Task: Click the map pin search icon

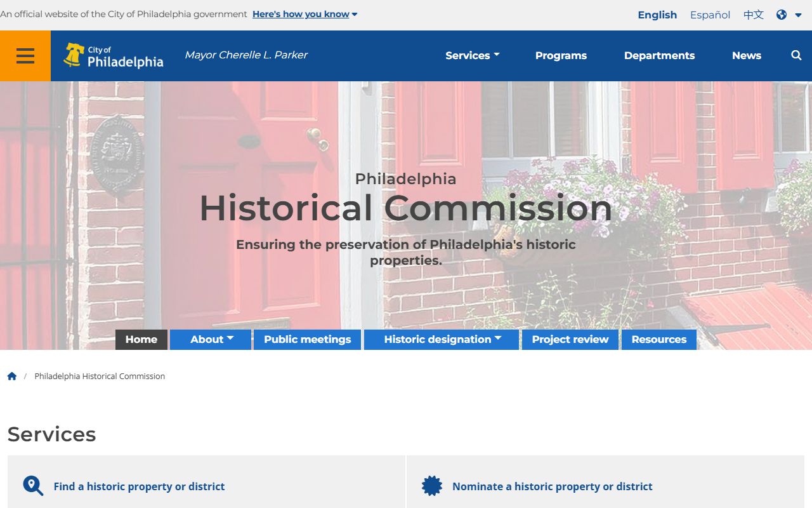Action: (33, 486)
